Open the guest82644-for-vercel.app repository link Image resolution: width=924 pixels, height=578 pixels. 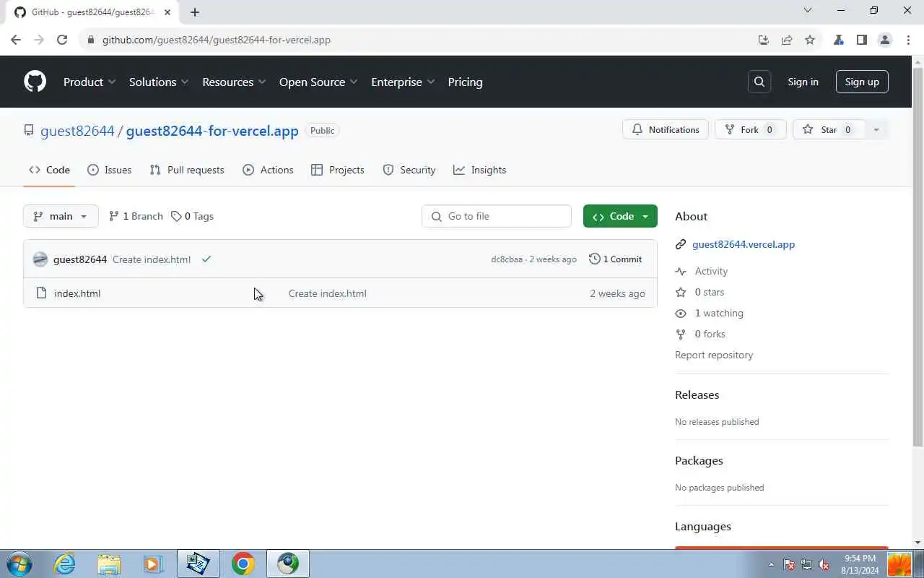click(x=212, y=131)
